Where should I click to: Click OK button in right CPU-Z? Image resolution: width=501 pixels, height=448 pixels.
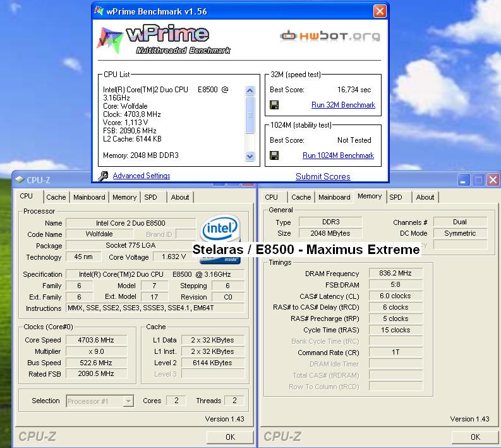[475, 437]
